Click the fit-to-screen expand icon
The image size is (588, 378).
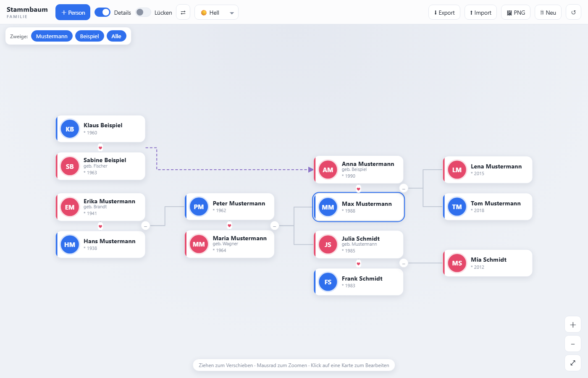point(573,363)
